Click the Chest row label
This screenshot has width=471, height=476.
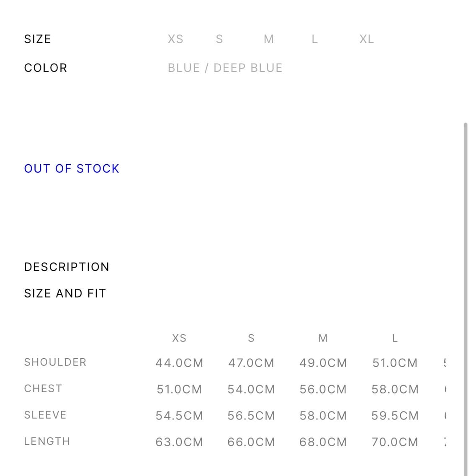click(43, 388)
